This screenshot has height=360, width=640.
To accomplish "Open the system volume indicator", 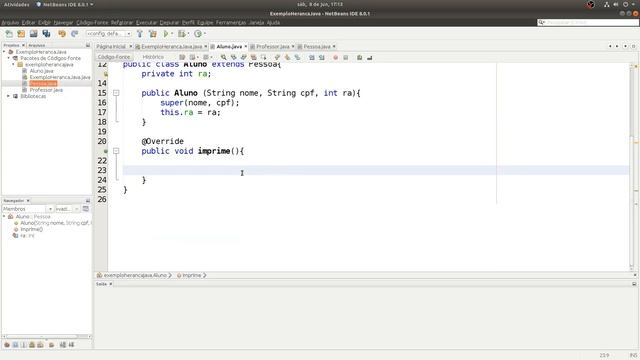I will tap(616, 4).
